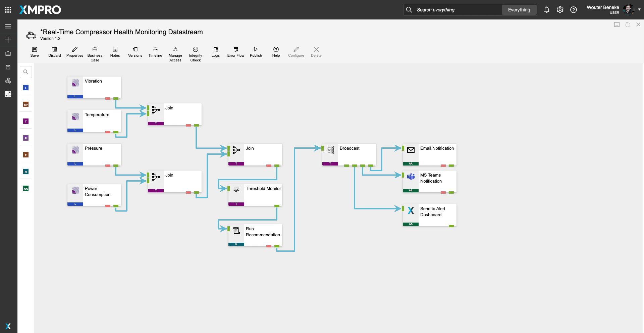
Task: Click the Everything search filter button
Action: tap(519, 10)
